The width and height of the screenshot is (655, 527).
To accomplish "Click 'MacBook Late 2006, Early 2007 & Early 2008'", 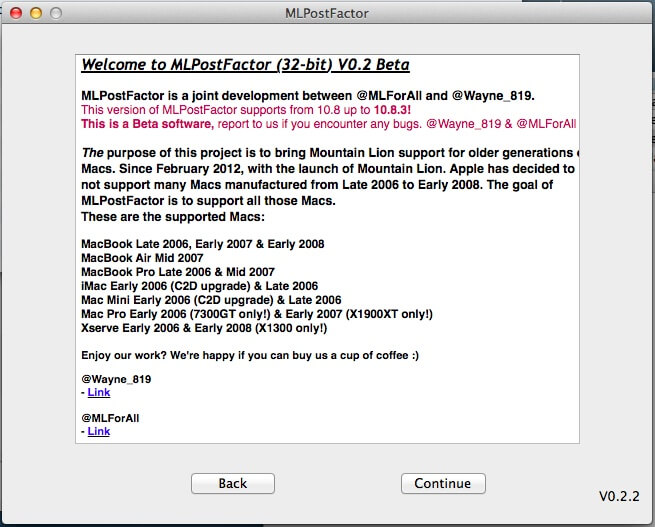I will (x=203, y=244).
